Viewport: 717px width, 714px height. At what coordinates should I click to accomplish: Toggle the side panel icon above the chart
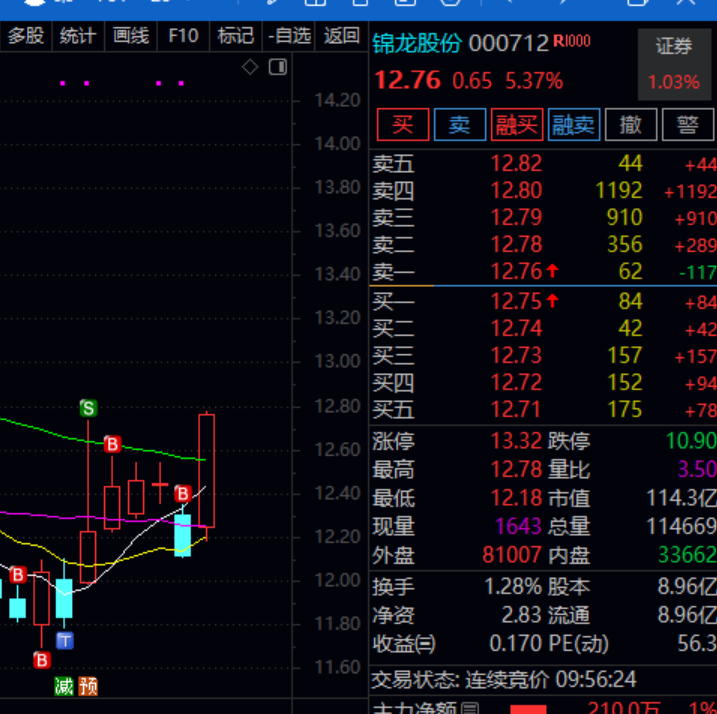(278, 67)
